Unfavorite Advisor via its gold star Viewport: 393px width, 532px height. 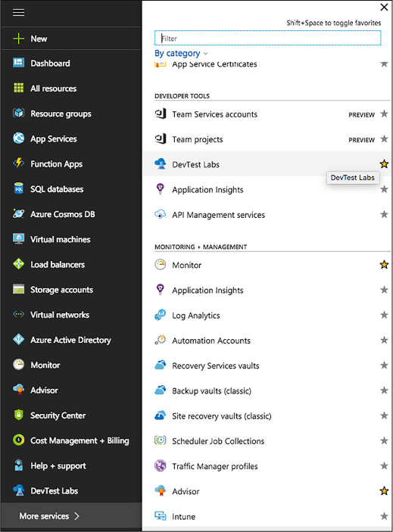coord(384,491)
